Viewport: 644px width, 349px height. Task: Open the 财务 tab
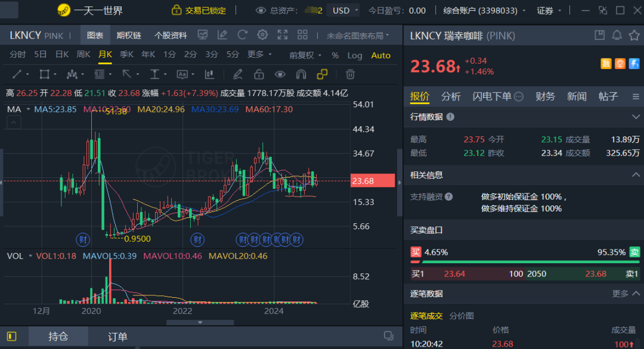pos(545,96)
